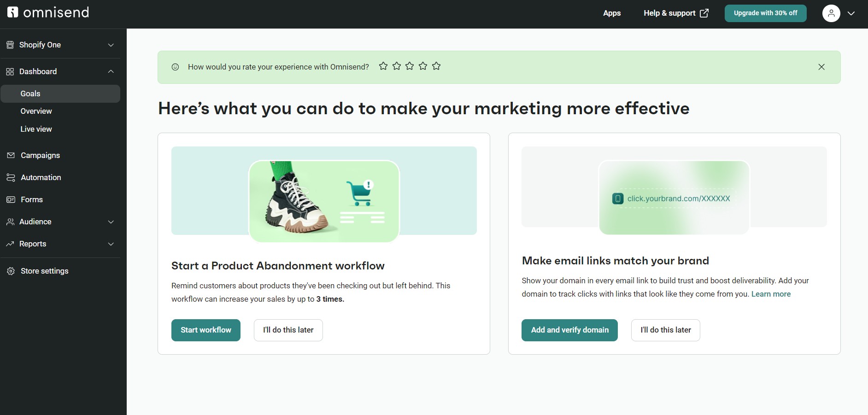Expand the Shopify One section

coord(111,45)
